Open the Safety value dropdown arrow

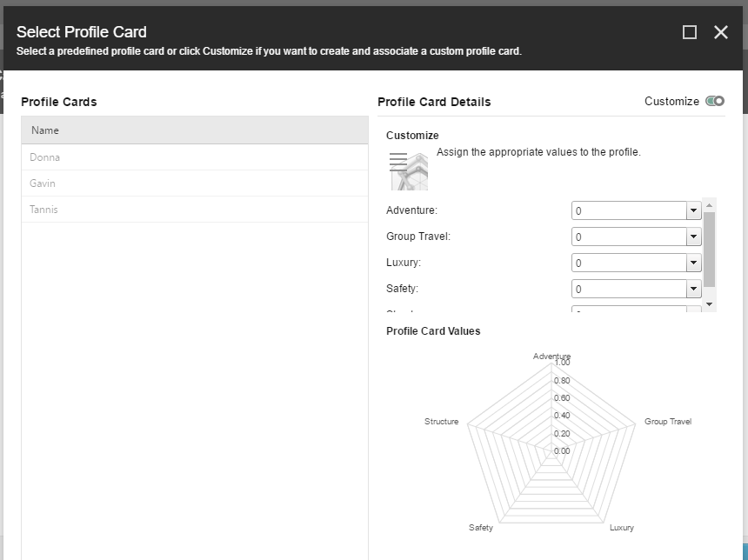click(693, 289)
